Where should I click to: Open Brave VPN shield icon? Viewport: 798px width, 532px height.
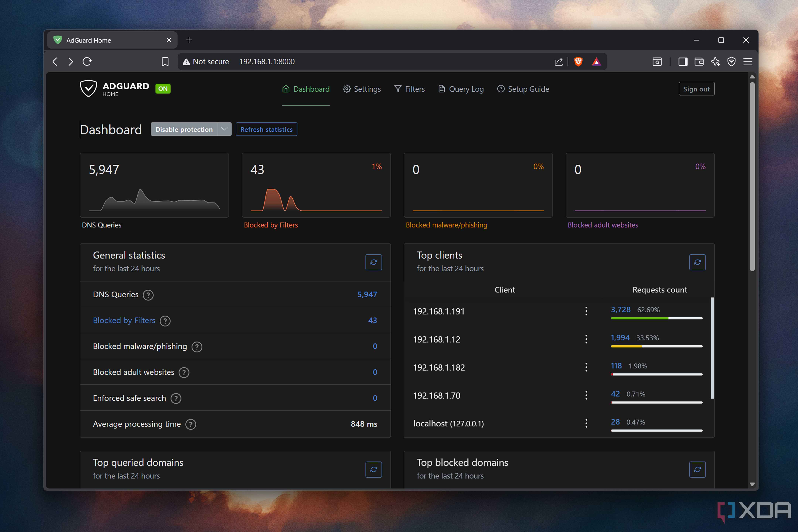731,61
